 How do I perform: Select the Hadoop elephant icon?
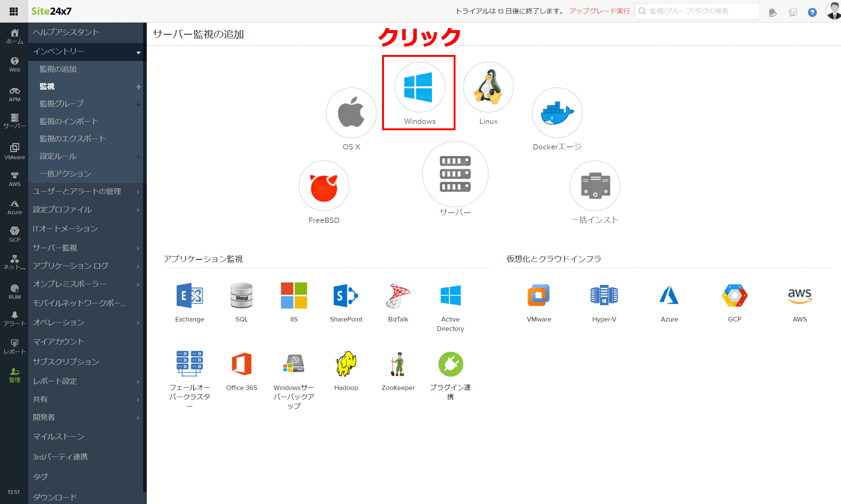click(346, 364)
